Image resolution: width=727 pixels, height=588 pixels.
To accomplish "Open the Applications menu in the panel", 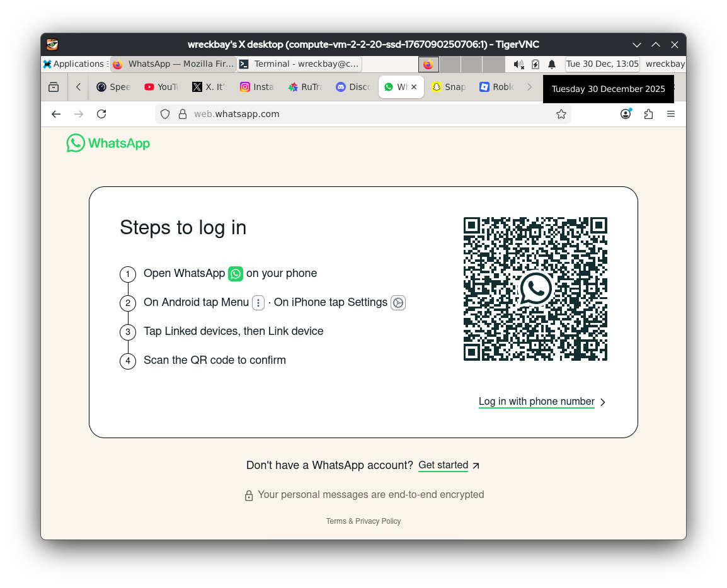I will click(x=76, y=64).
